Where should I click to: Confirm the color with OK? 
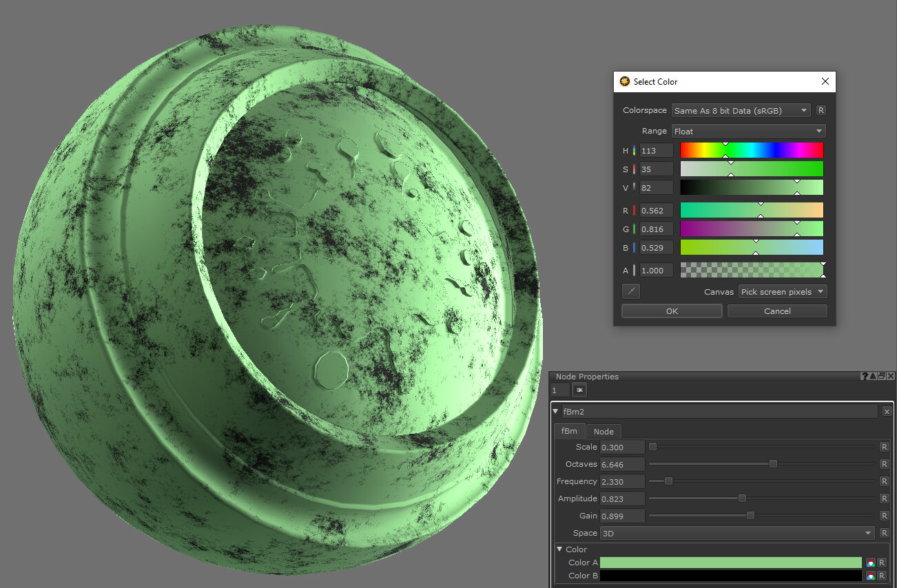[672, 311]
